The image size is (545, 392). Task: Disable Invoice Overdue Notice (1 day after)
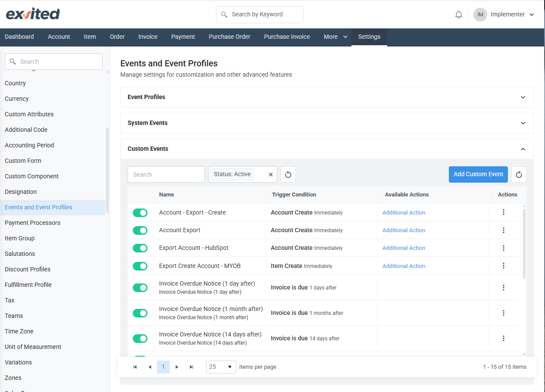point(140,288)
